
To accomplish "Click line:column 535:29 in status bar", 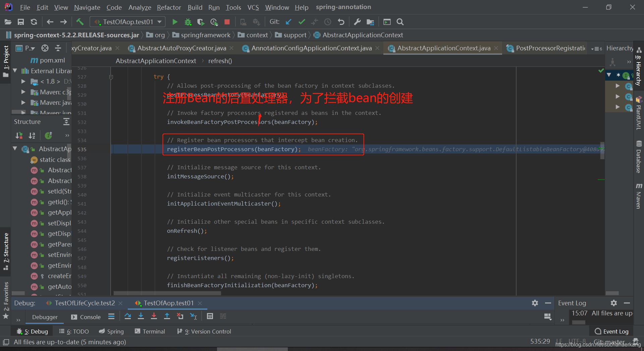I will point(540,341).
